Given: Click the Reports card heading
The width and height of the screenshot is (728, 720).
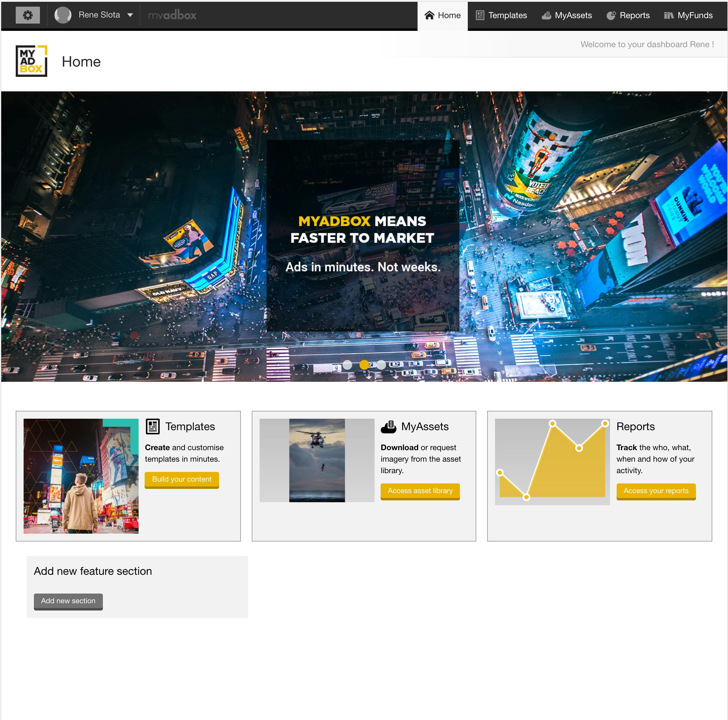Looking at the screenshot, I should (x=635, y=427).
